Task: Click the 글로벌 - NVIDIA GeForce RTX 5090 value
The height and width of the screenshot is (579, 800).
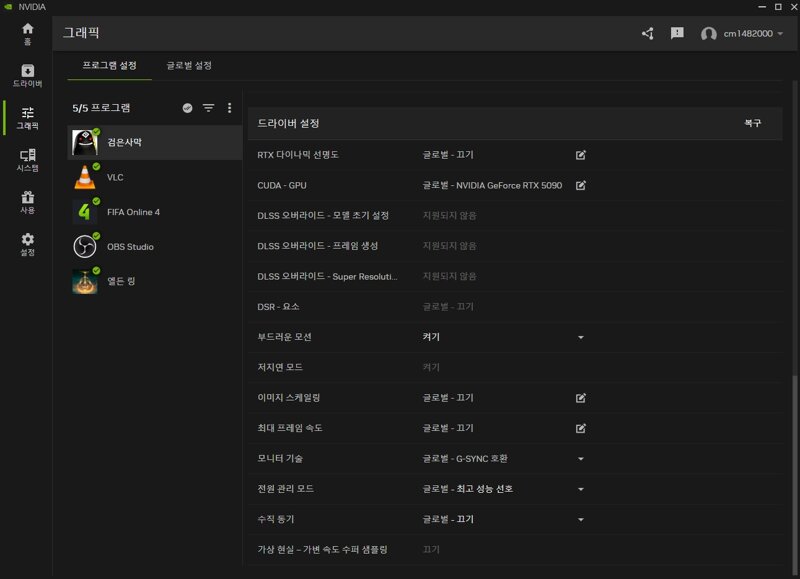Action: (492, 185)
